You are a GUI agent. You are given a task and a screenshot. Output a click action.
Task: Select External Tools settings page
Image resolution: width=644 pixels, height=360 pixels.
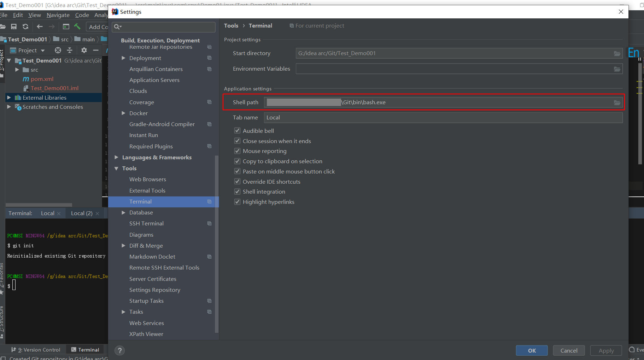[147, 191]
